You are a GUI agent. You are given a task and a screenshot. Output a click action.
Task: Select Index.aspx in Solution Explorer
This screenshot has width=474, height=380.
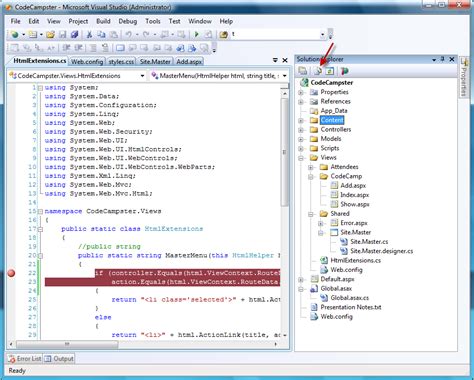pyautogui.click(x=354, y=195)
